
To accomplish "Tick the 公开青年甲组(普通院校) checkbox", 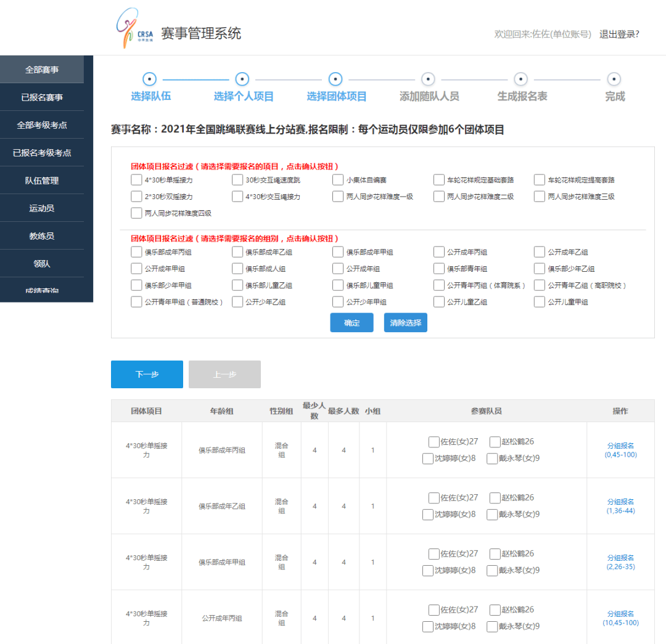I will (x=136, y=302).
